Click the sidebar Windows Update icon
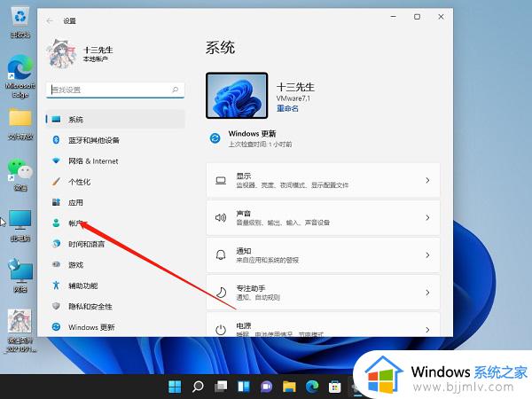 tap(56, 326)
